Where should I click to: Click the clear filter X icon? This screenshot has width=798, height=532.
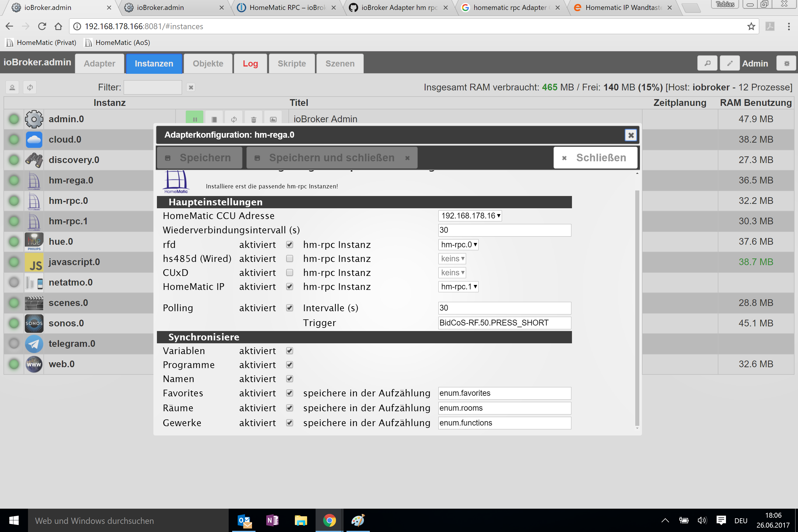(191, 87)
